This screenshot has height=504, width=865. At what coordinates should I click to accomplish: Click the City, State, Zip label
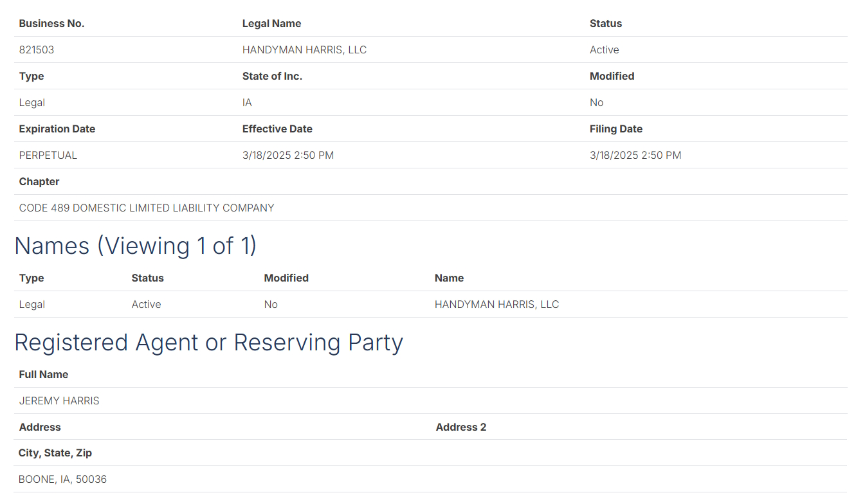(x=55, y=453)
